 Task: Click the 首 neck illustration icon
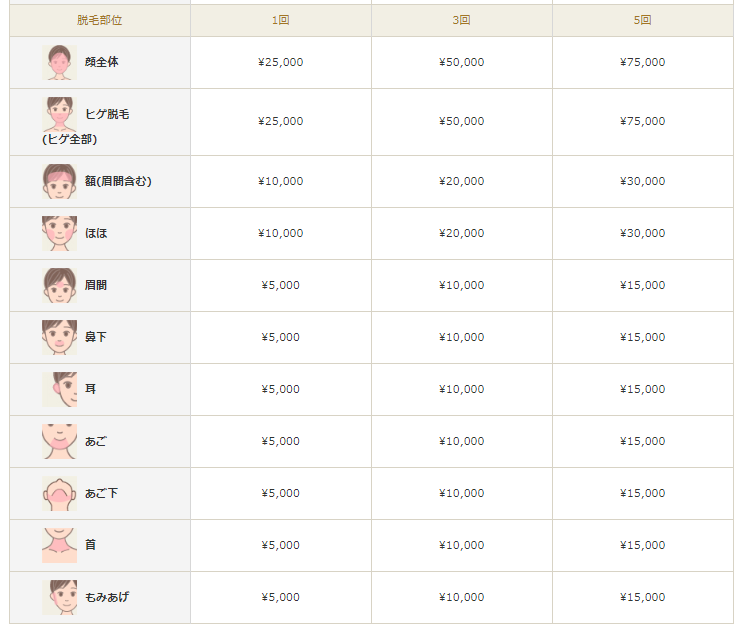click(x=59, y=545)
